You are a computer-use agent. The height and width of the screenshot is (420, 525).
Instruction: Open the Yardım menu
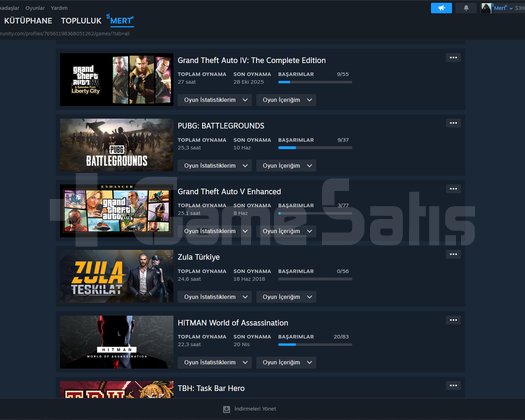[x=59, y=8]
